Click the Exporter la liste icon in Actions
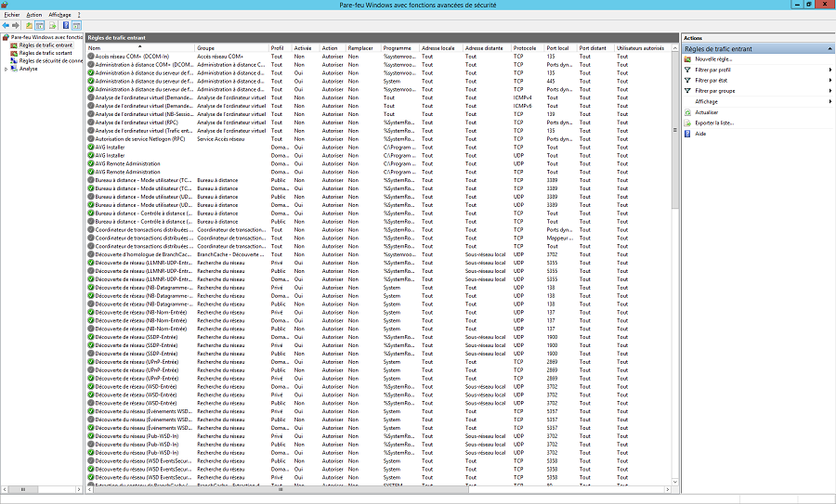The image size is (836, 504). [x=687, y=123]
